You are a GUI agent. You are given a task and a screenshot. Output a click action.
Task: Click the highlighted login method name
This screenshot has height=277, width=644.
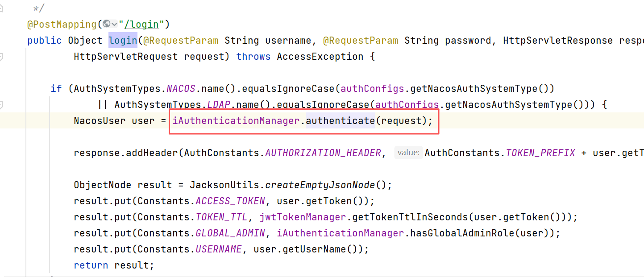(x=123, y=40)
